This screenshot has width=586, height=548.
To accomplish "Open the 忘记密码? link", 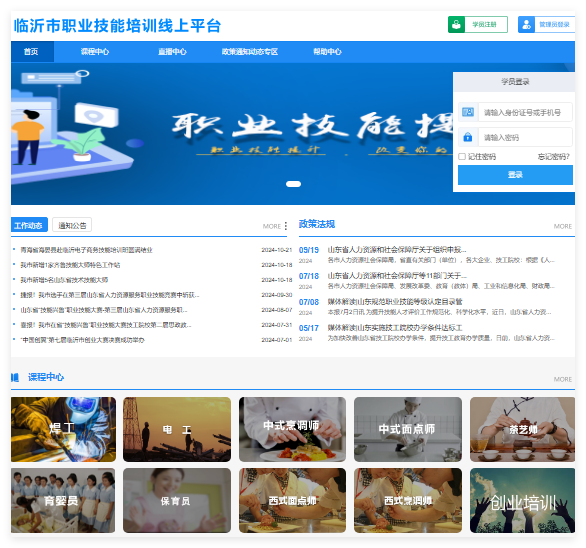I will [553, 157].
